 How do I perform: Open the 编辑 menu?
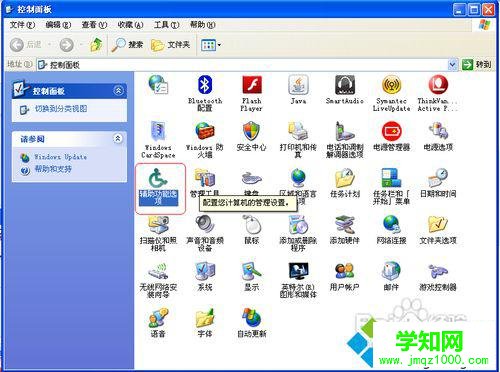[58, 25]
